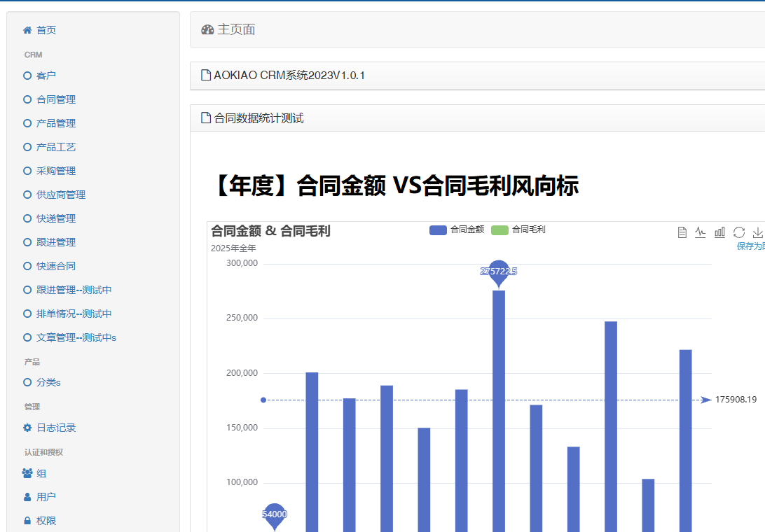
Task: Toggle the 合同金额 legend series
Action: pos(457,230)
